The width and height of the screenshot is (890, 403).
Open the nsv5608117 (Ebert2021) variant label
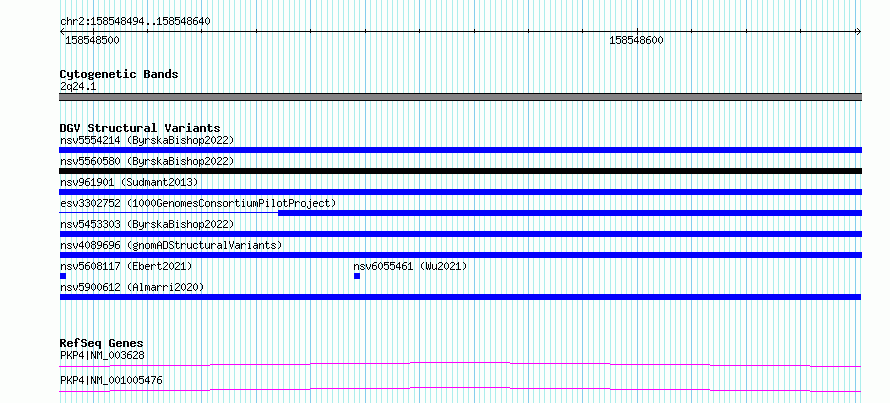tap(126, 266)
